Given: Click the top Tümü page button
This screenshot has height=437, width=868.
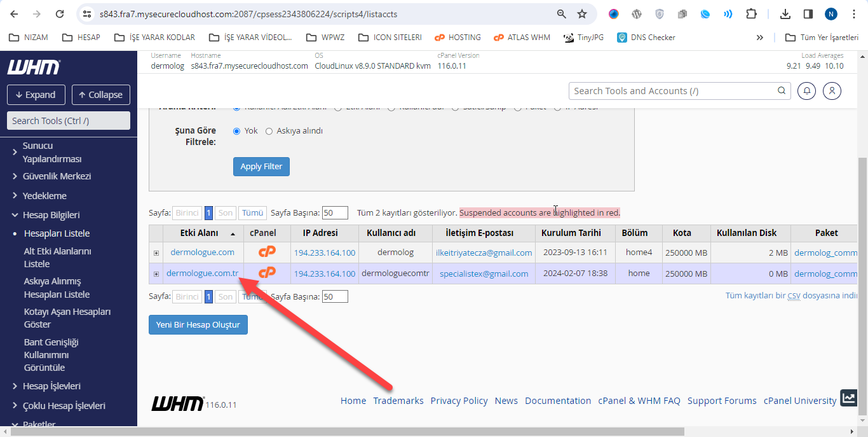Looking at the screenshot, I should click(253, 212).
